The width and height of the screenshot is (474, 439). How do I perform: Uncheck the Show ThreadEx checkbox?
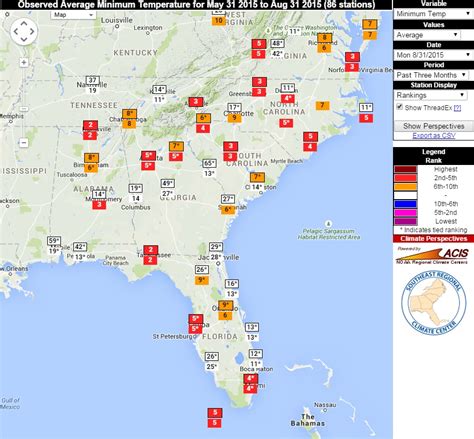(x=399, y=107)
